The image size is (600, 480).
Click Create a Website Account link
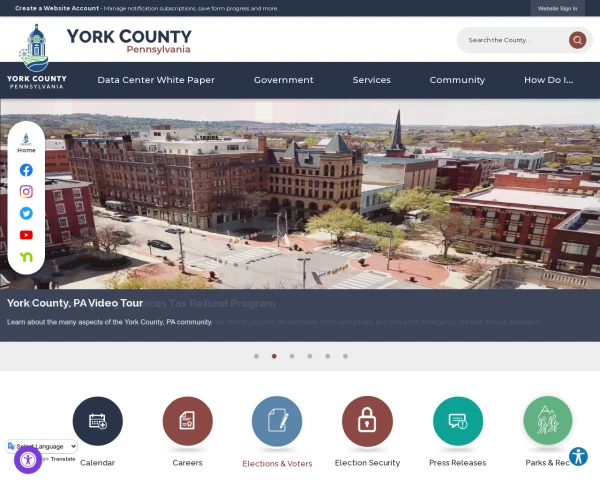coord(57,8)
